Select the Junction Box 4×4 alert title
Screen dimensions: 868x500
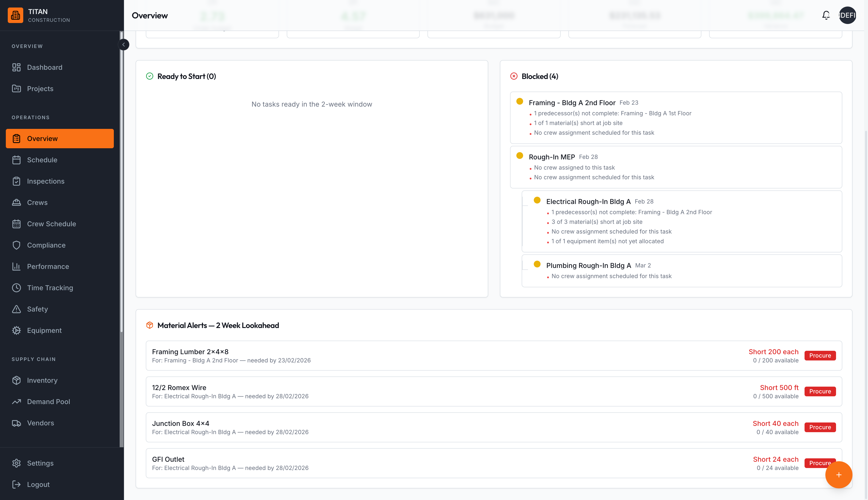[180, 423]
